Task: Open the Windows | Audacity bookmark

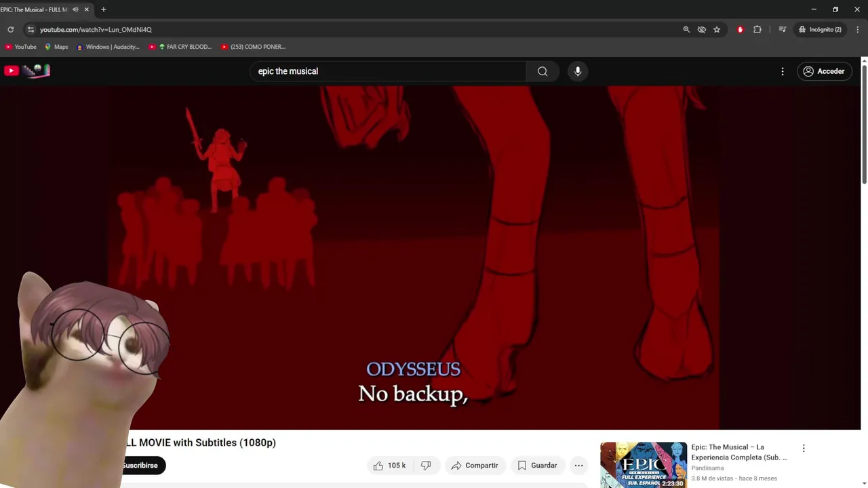Action: (108, 47)
